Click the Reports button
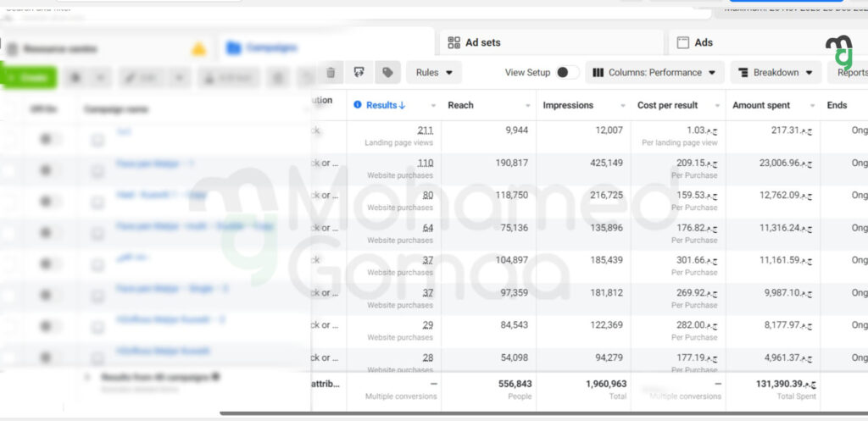This screenshot has height=421, width=868. 850,73
